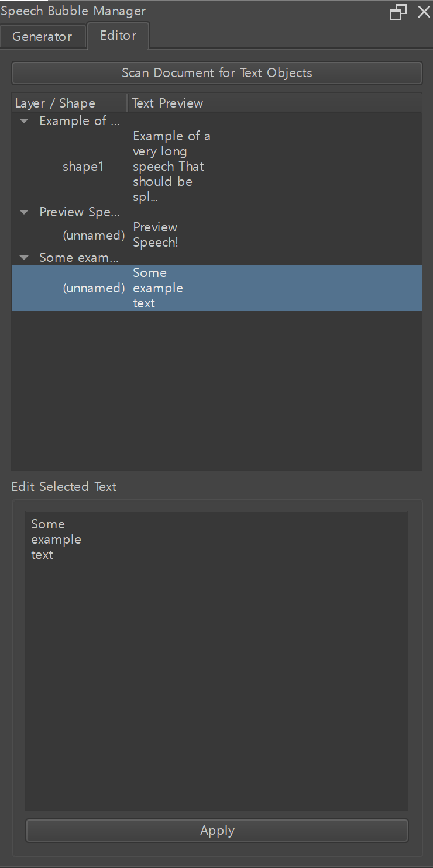Screen dimensions: 433x868
Task: Select the "Some exam..." layer row
Action: coord(79,258)
